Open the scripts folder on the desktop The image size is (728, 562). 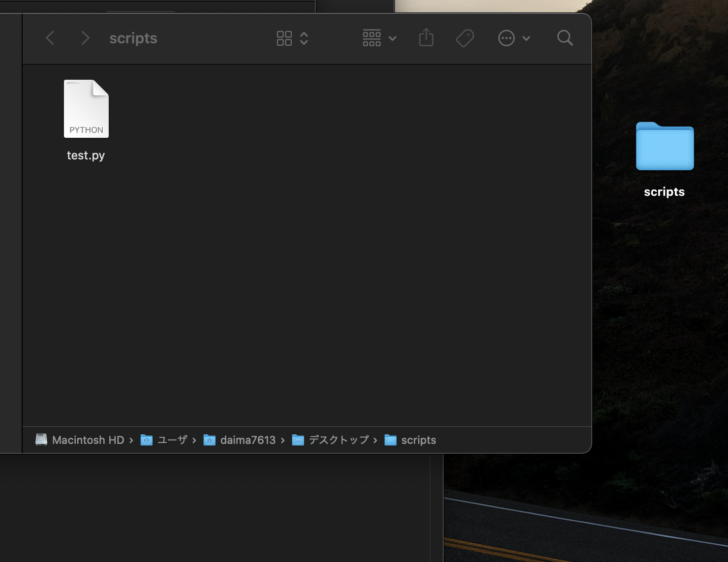(664, 146)
